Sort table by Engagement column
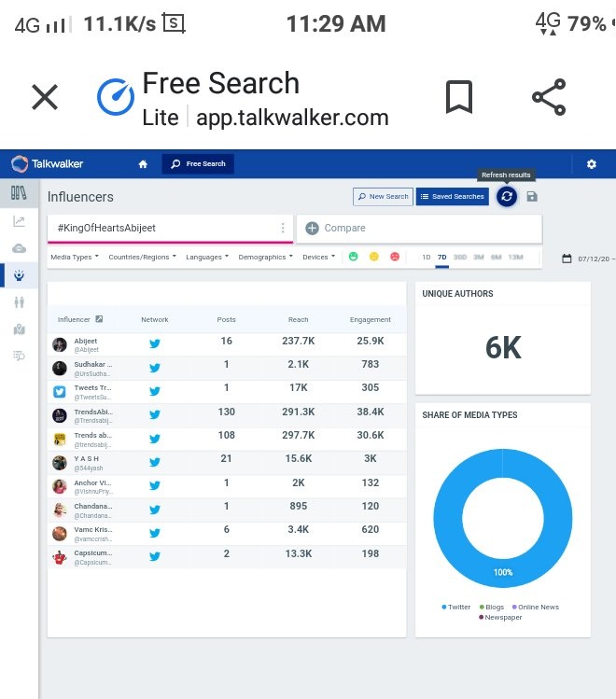 pyautogui.click(x=370, y=319)
